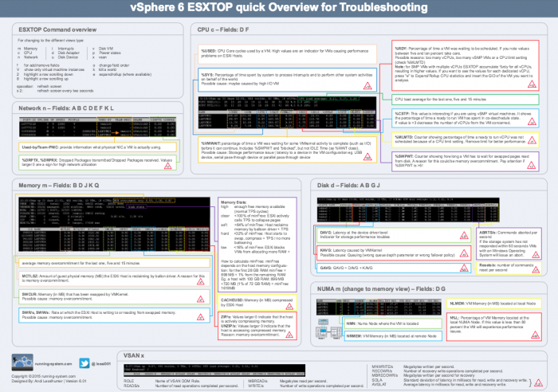
Task: Click the warning triangle in the %SYS box
Action: pos(367,86)
